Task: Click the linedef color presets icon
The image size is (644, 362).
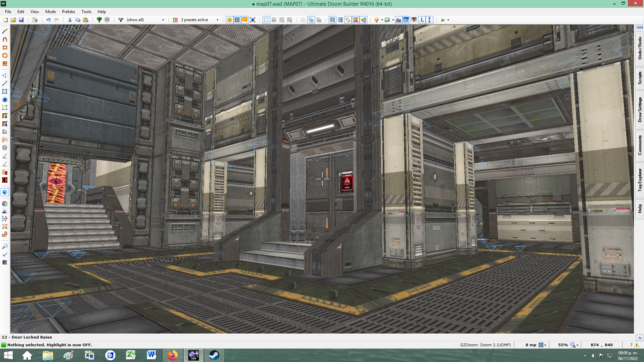Action: [175, 20]
